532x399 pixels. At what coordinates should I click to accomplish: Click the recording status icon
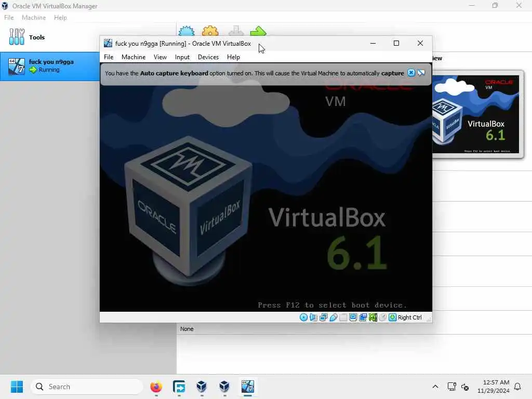363,317
